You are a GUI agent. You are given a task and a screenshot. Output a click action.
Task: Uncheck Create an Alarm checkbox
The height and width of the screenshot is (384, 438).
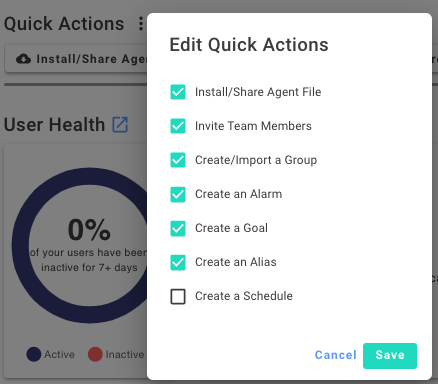tap(178, 194)
